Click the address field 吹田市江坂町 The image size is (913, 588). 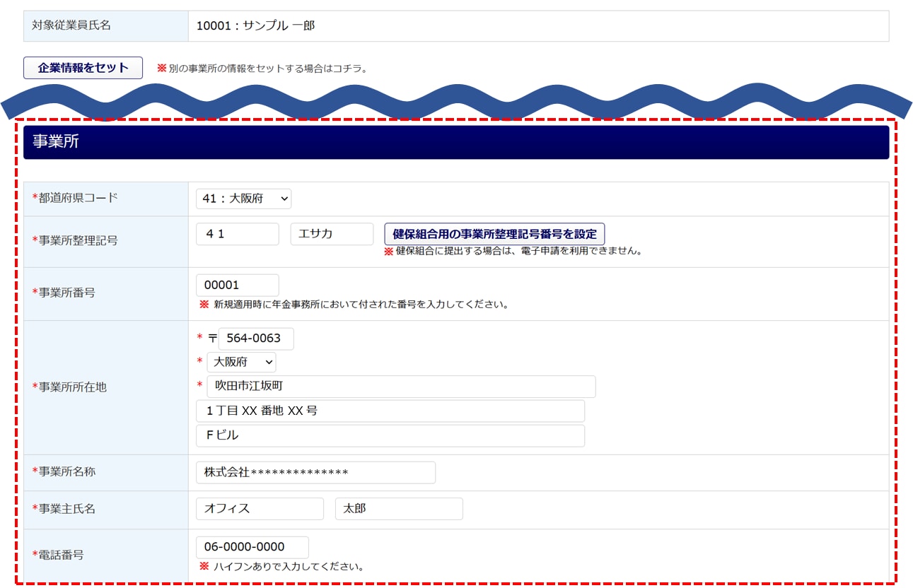(x=401, y=387)
